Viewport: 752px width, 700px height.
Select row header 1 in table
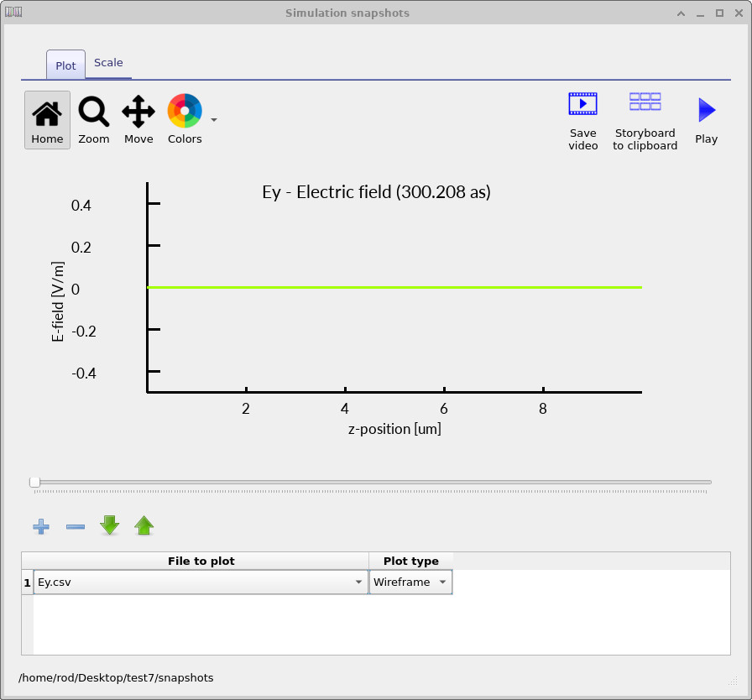tap(28, 582)
